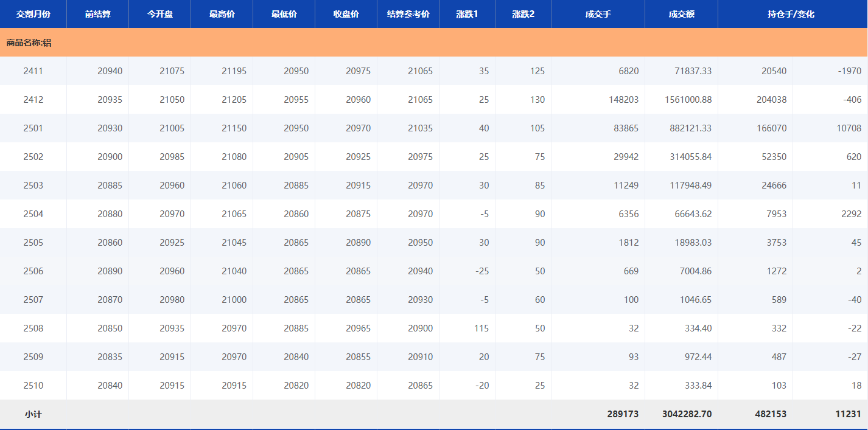Click the 结算参考价 column header
Screen dimensions: 868x430
coord(408,14)
